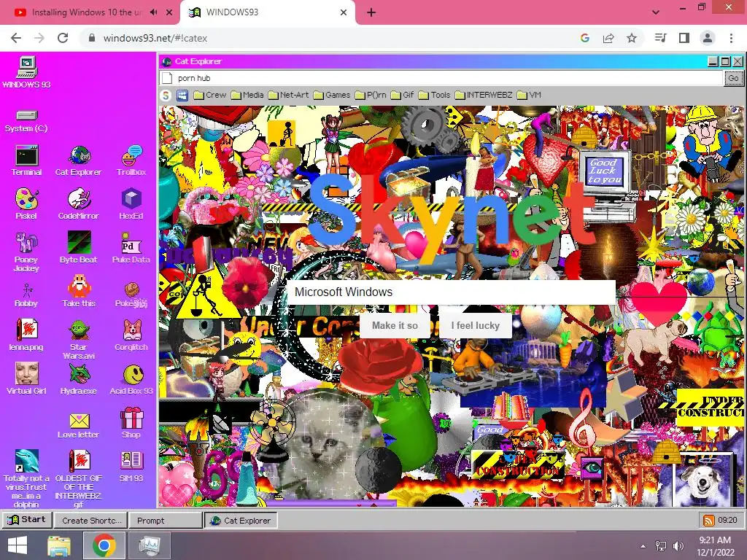The width and height of the screenshot is (747, 560).
Task: Select the Cat Explorer taskbar item
Action: click(241, 521)
